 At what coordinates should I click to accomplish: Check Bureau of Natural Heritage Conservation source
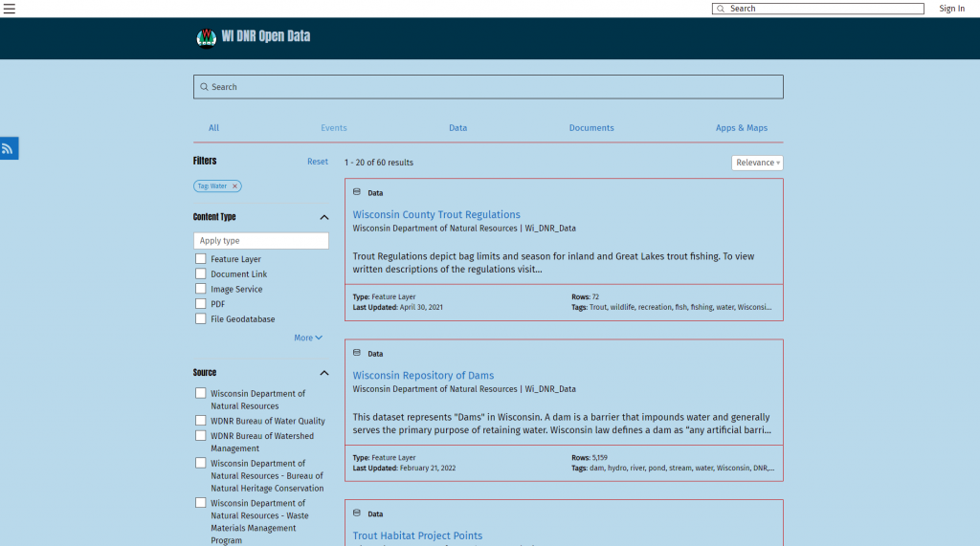click(x=201, y=463)
